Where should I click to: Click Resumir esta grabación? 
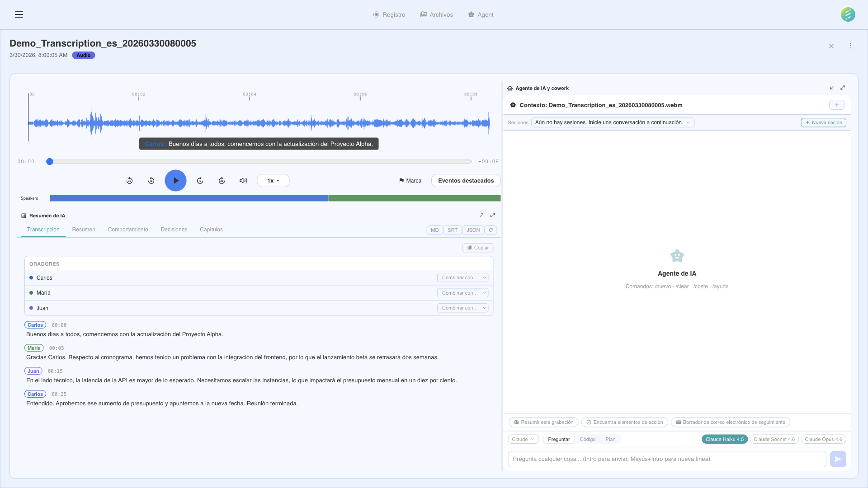pyautogui.click(x=543, y=422)
